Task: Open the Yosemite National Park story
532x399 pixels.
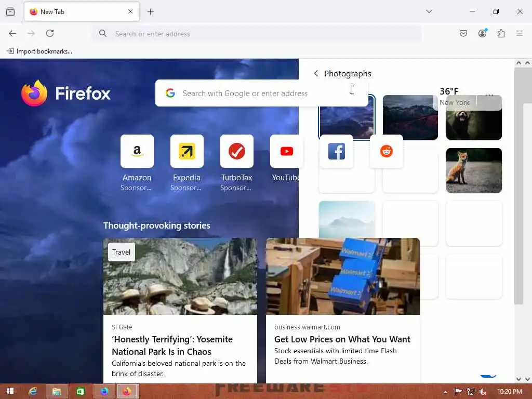Action: coord(180,311)
